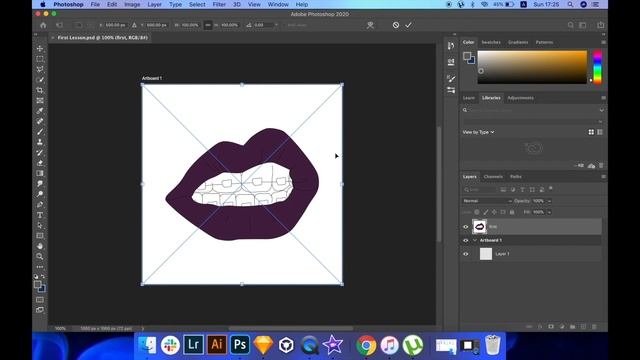This screenshot has height=360, width=640.
Task: Delete layer using trash icon
Action: tap(594, 327)
